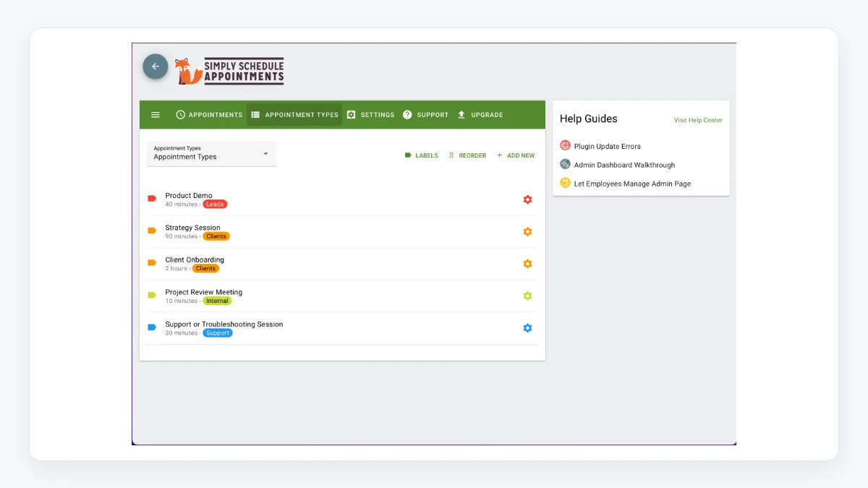Click the green Internal label badge
868x488 pixels.
[x=217, y=301]
